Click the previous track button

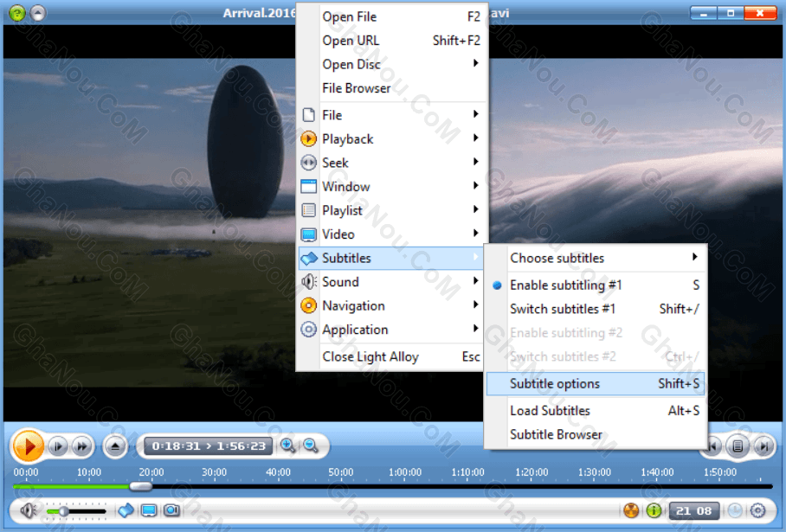pyautogui.click(x=713, y=445)
